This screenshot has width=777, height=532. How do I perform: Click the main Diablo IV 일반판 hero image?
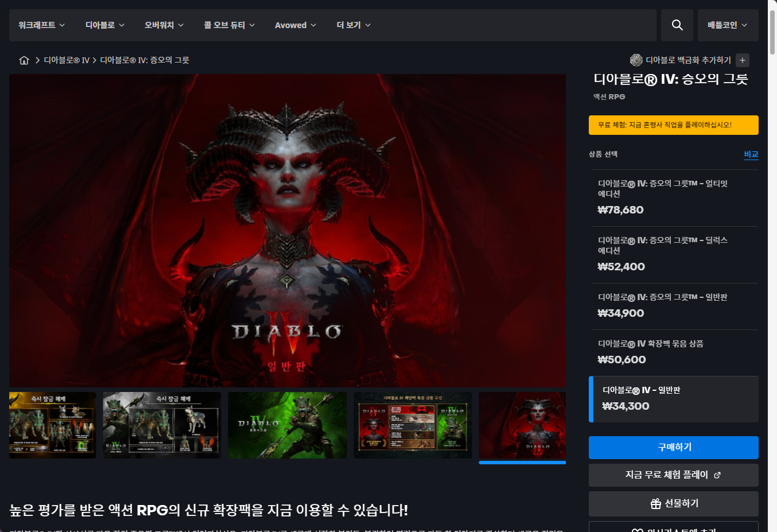pyautogui.click(x=288, y=231)
